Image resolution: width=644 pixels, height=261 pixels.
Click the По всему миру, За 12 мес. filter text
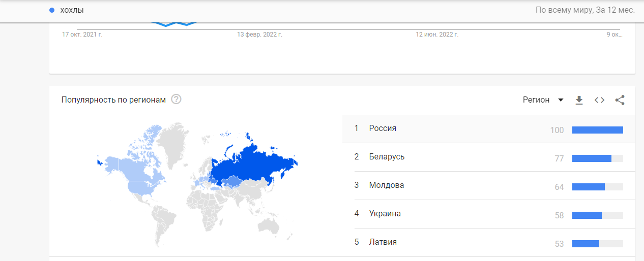tap(585, 10)
